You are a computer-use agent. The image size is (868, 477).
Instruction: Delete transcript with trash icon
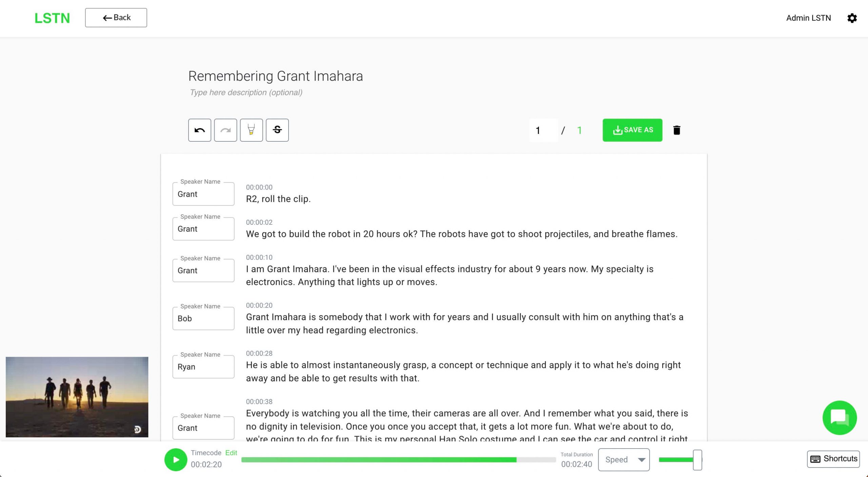(x=676, y=130)
